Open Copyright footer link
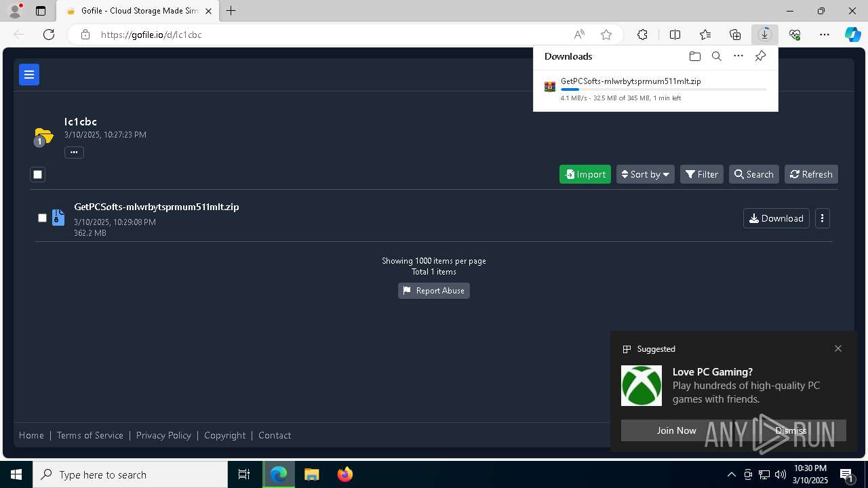Image resolution: width=868 pixels, height=488 pixels. [x=225, y=435]
